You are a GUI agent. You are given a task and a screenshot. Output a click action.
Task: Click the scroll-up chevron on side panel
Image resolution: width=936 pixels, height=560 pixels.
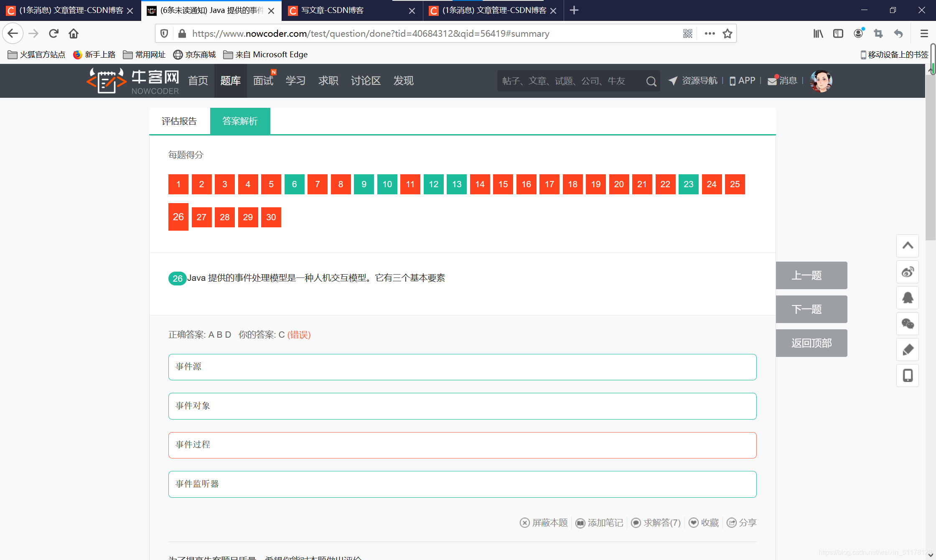[908, 246]
